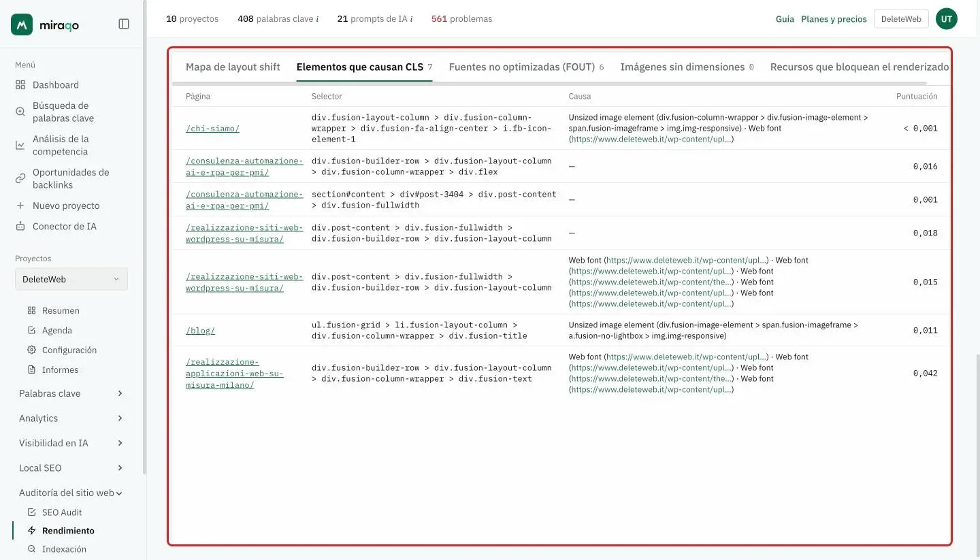Click the UT user avatar
Image resolution: width=980 pixels, height=560 pixels.
point(947,19)
